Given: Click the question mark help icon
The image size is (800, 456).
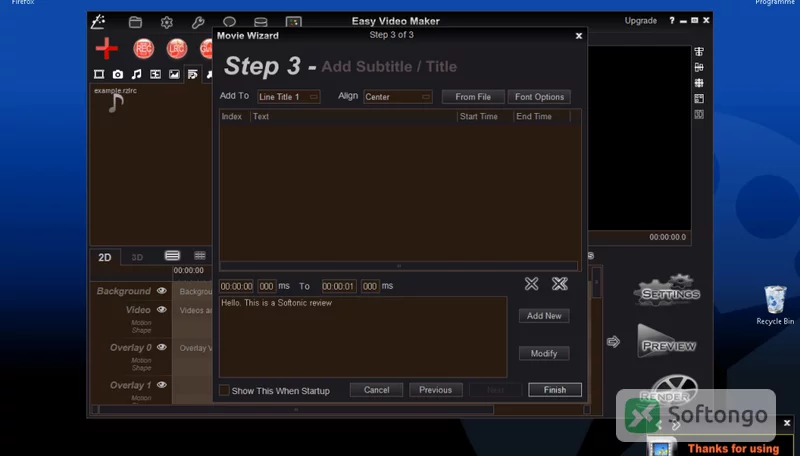Looking at the screenshot, I should pos(671,20).
